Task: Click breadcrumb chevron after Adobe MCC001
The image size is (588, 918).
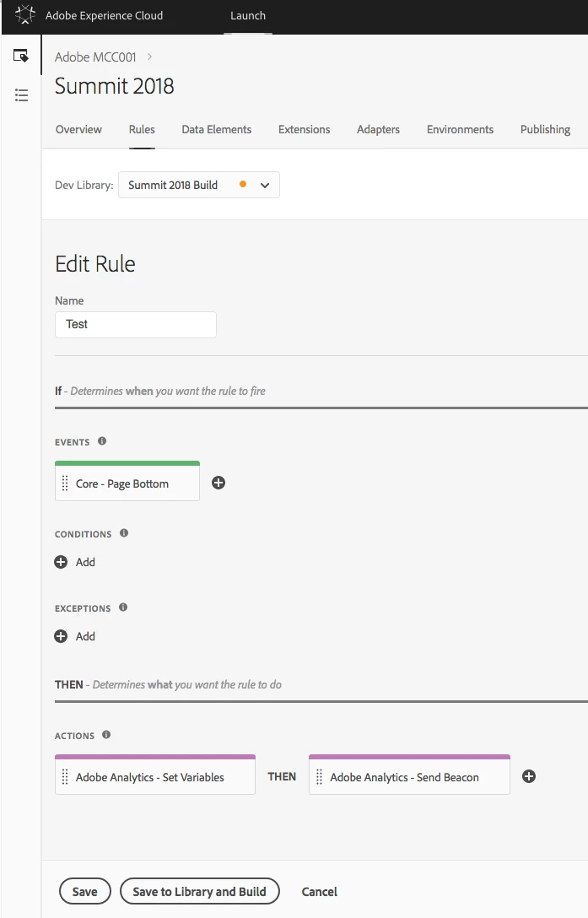Action: point(150,57)
